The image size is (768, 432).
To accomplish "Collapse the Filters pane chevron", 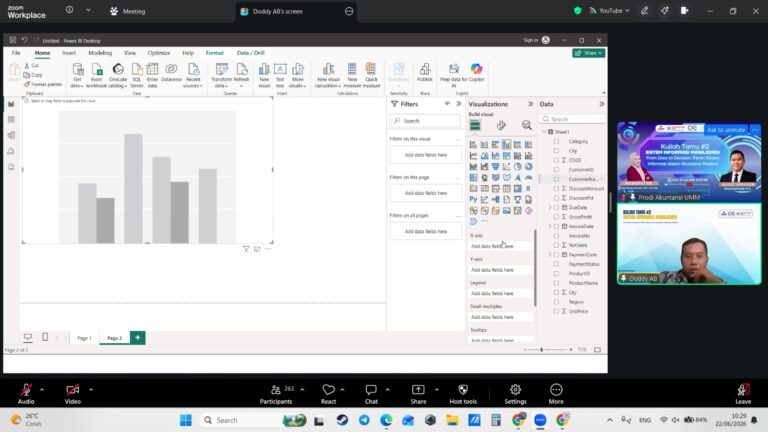I will 459,104.
